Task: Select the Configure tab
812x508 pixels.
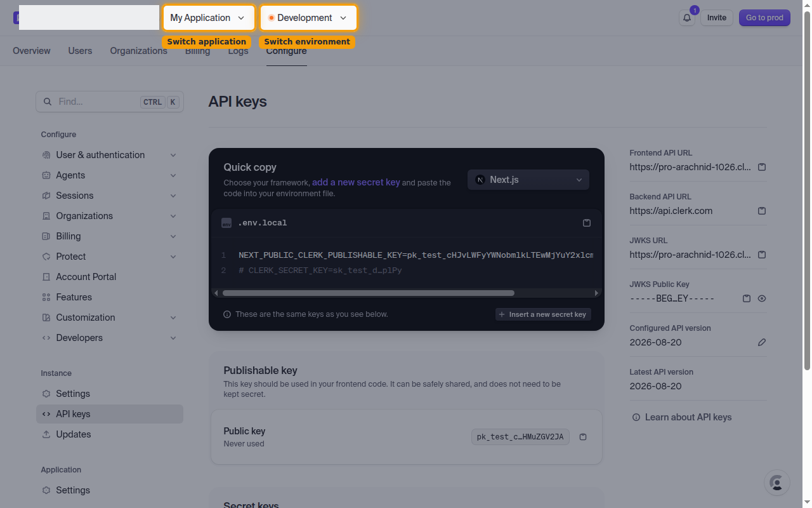Action: point(287,52)
